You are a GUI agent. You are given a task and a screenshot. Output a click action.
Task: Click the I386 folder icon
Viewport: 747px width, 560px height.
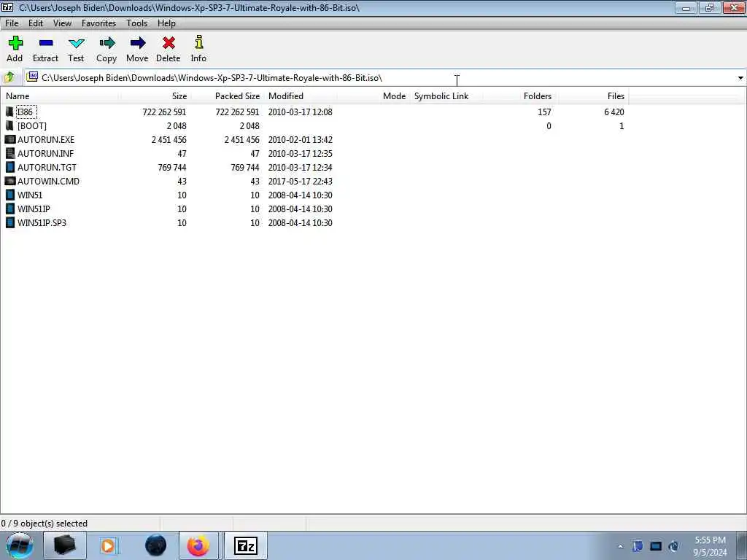click(9, 112)
